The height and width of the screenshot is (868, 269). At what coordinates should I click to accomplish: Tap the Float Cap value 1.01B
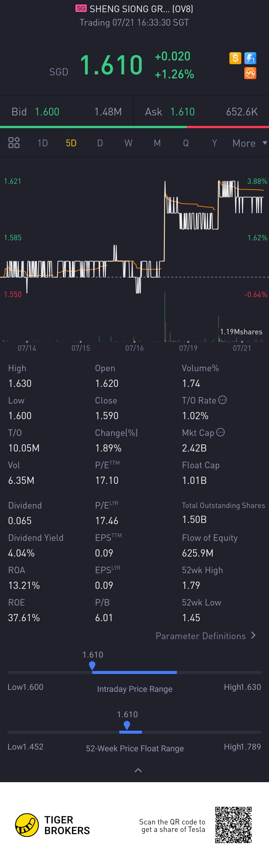pyautogui.click(x=195, y=480)
